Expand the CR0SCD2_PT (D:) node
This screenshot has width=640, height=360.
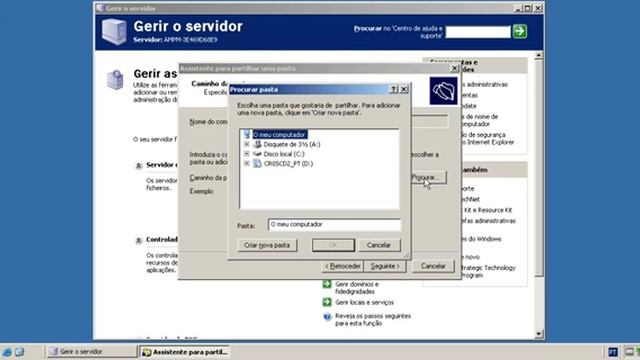247,164
